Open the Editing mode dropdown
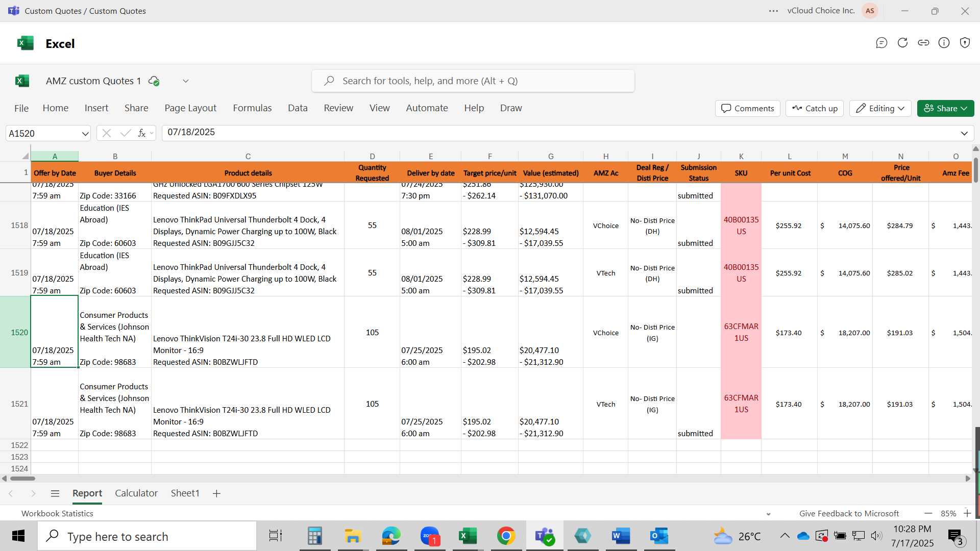The image size is (980, 551). click(x=880, y=108)
